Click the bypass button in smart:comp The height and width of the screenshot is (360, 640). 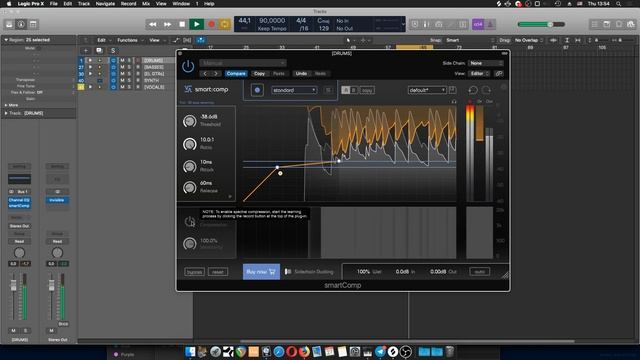pyautogui.click(x=194, y=272)
